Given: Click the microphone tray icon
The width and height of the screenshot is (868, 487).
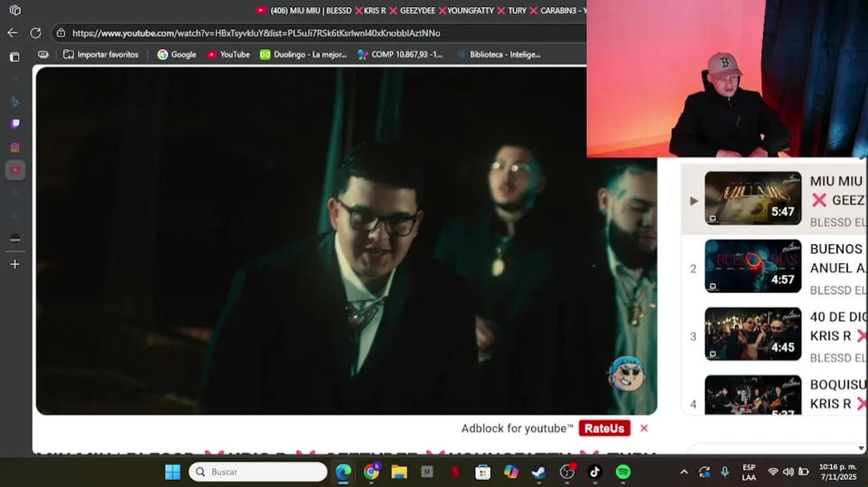Looking at the screenshot, I should click(725, 471).
